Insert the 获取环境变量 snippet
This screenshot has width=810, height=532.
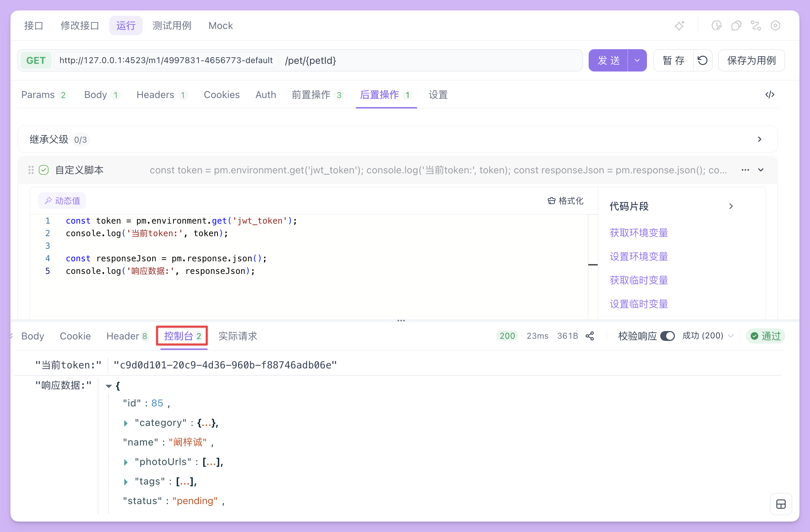[639, 233]
